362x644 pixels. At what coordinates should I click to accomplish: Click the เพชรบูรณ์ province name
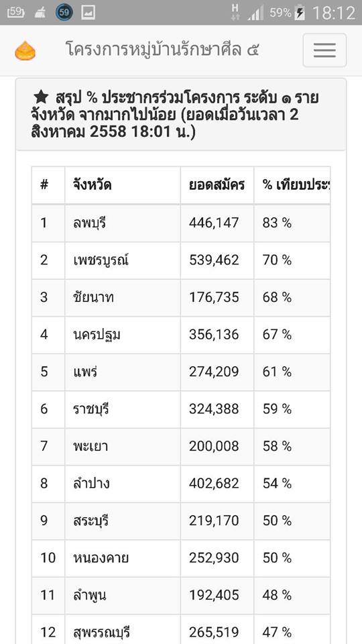click(99, 260)
